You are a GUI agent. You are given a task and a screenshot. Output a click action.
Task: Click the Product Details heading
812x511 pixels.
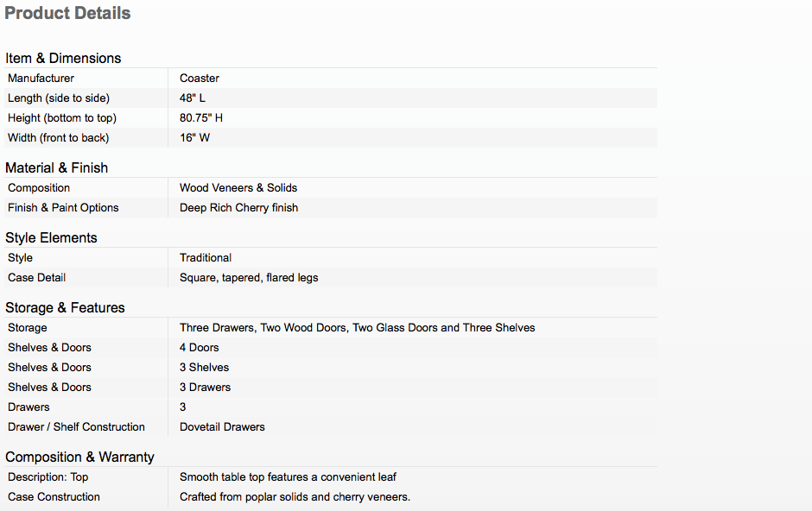coord(67,13)
